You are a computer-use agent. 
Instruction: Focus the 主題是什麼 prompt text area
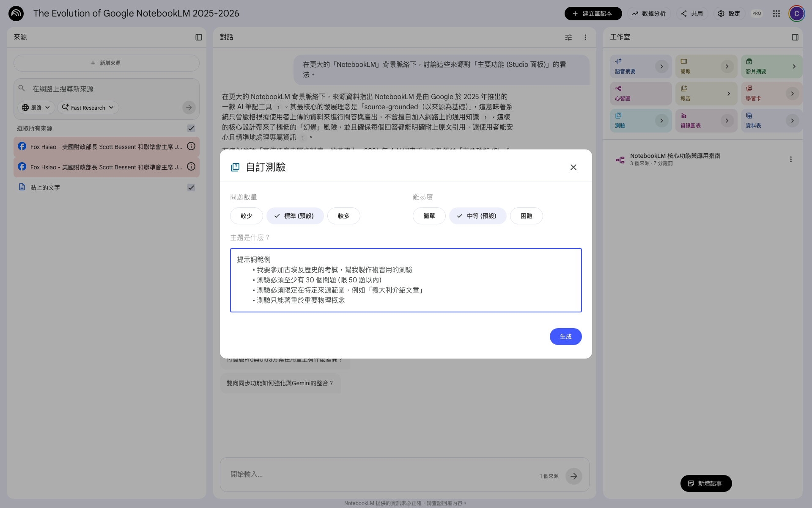click(406, 280)
